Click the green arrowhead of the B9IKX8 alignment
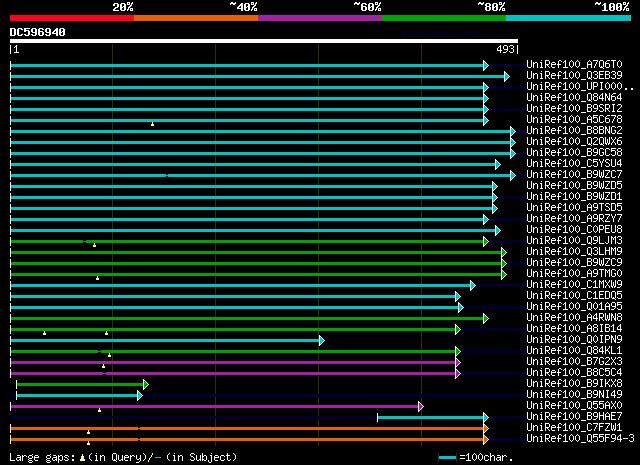640x465 pixels. pyautogui.click(x=146, y=385)
